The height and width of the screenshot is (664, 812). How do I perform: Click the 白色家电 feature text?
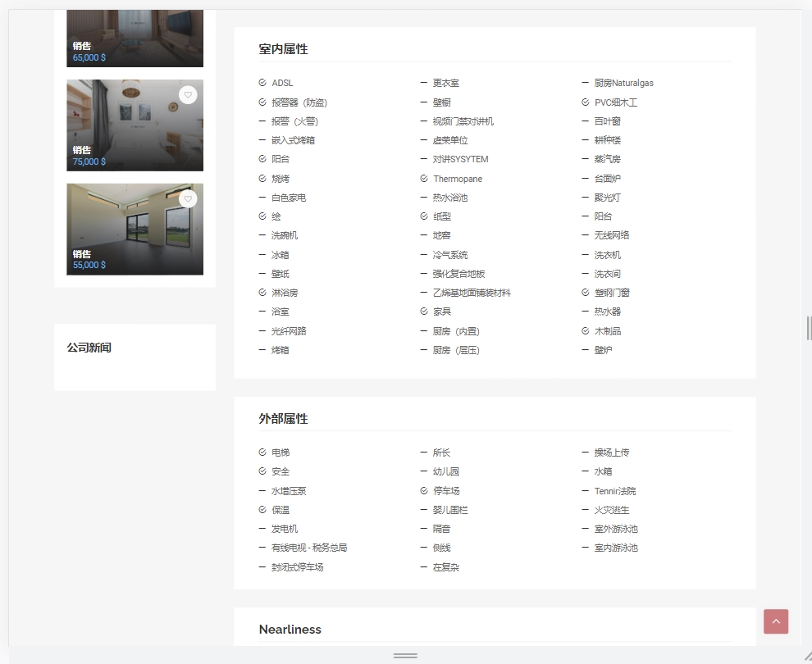click(289, 198)
